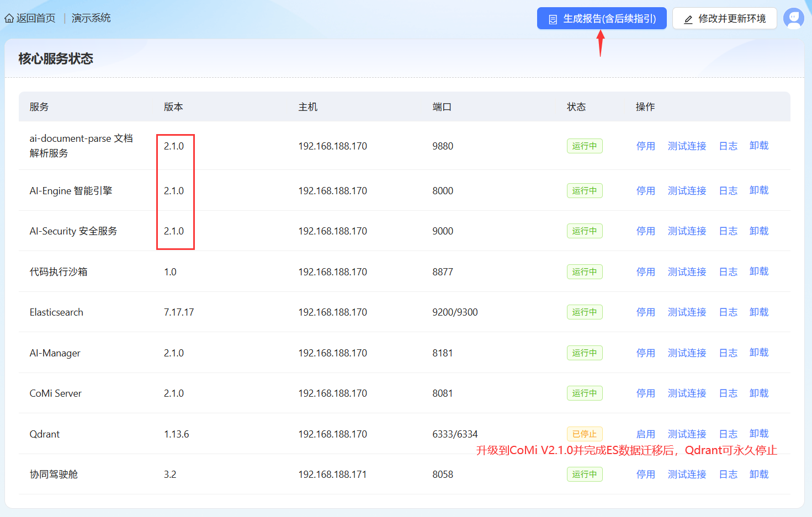Click the Elasticsearch version 7.17.17
Viewport: 812px width, 517px height.
click(x=179, y=312)
